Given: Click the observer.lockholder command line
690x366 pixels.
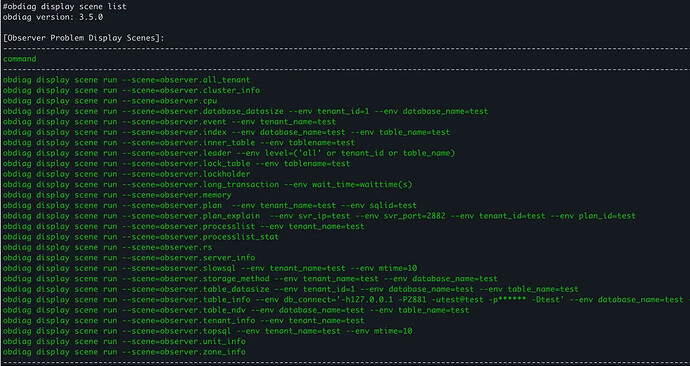Looking at the screenshot, I should click(126, 174).
